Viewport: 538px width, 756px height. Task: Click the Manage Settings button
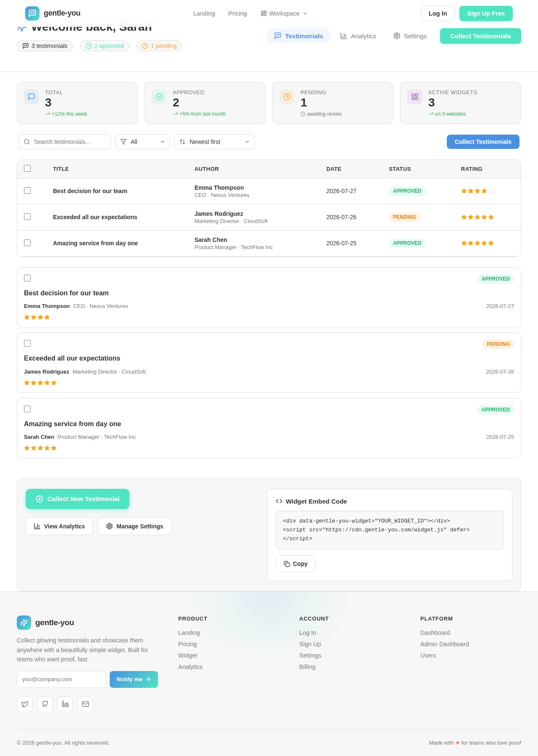pos(134,526)
